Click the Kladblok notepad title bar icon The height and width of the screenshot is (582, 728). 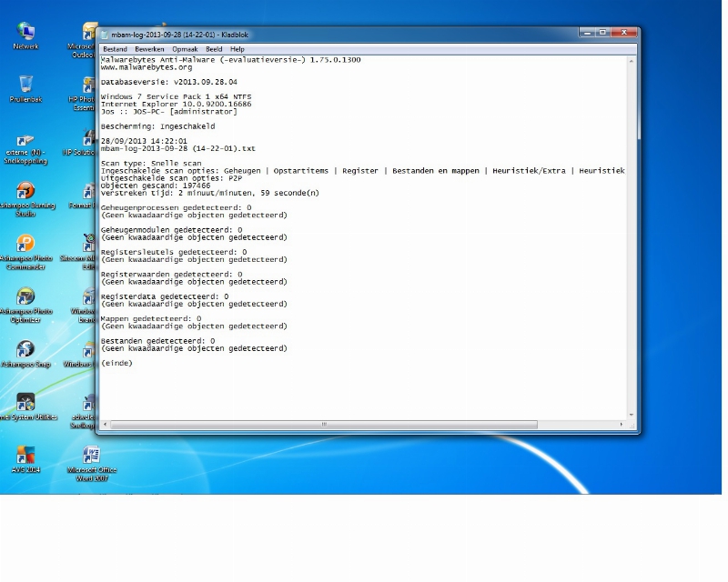coord(105,35)
